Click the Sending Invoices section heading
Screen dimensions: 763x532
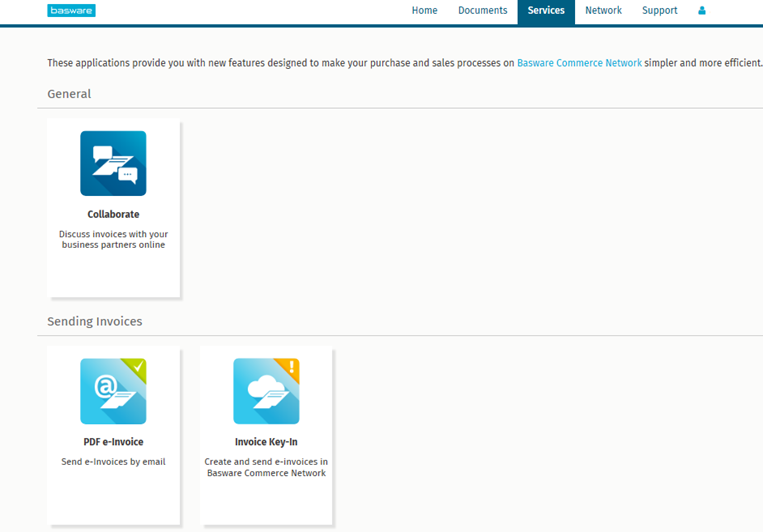click(x=95, y=322)
